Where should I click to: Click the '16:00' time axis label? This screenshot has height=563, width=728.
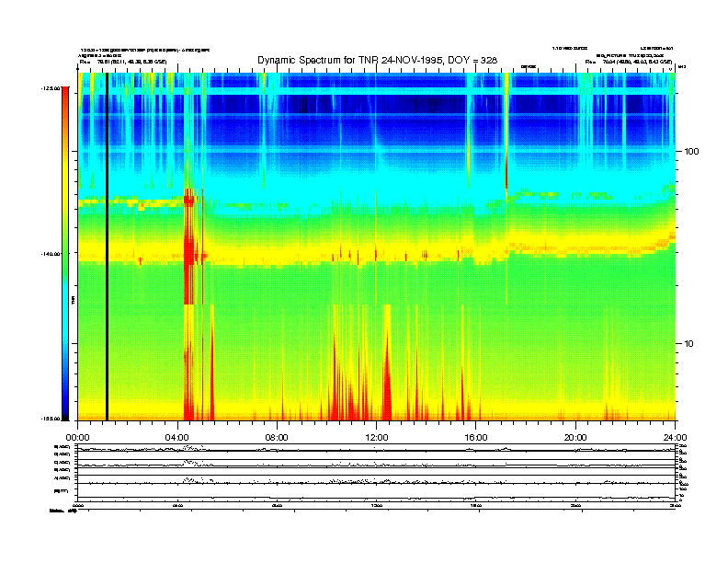476,438
